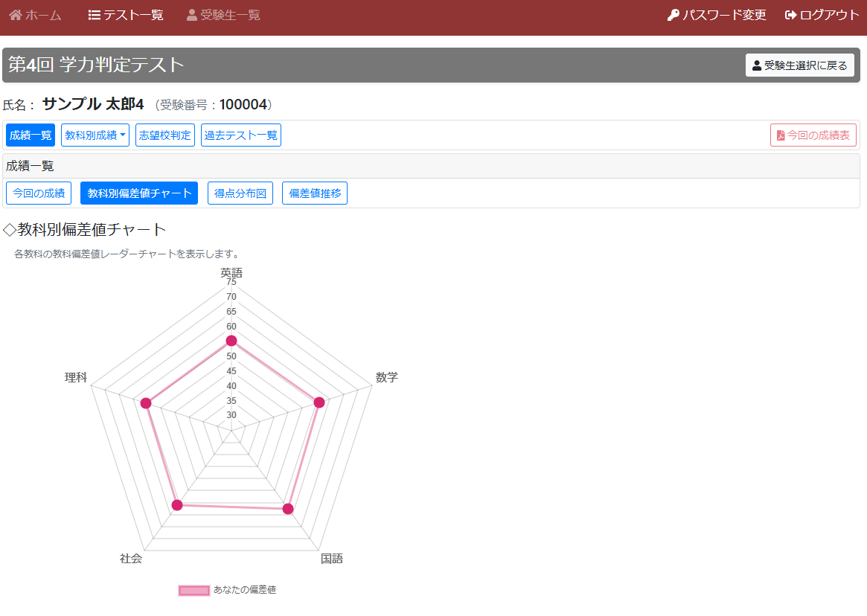This screenshot has height=616, width=867.
Task: Click the 国語 data point on radar chart
Action: [x=288, y=509]
